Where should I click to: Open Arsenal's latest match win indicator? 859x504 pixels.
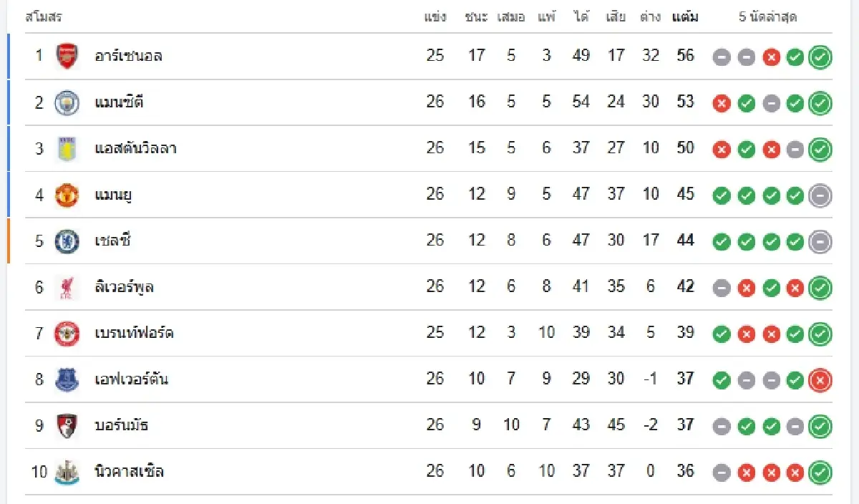pyautogui.click(x=820, y=57)
